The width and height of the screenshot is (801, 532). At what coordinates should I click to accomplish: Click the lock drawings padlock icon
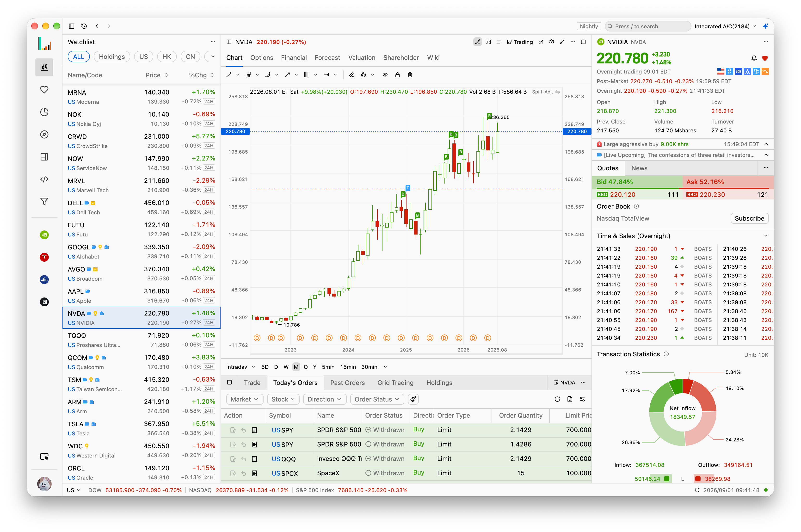[x=397, y=75]
